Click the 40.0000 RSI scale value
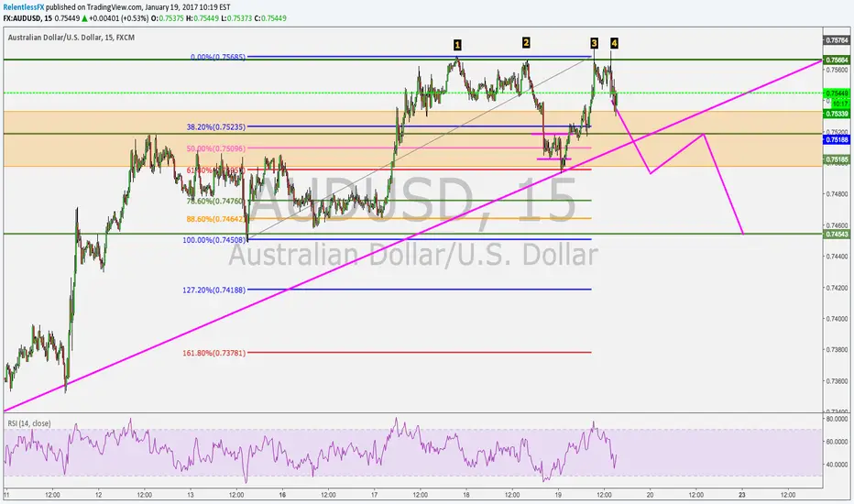This screenshot has width=854, height=504. click(x=837, y=465)
